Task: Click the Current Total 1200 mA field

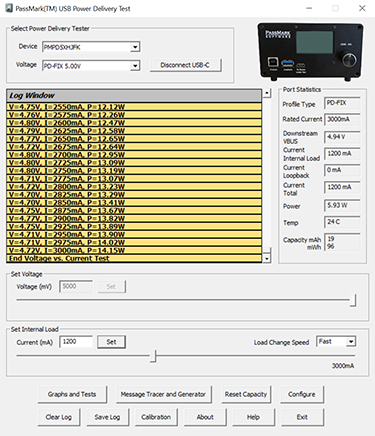Action: 342,187
